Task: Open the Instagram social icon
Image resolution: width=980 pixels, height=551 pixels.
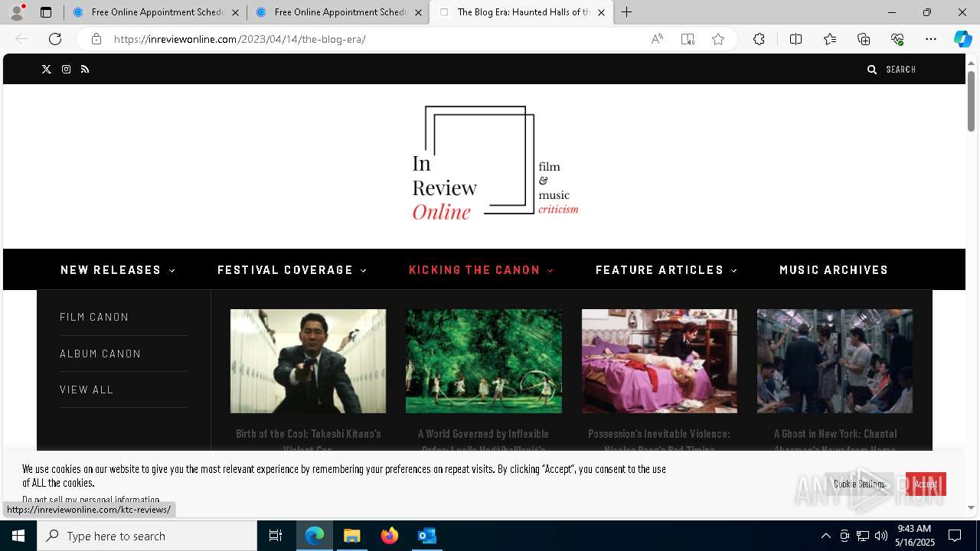Action: [67, 70]
